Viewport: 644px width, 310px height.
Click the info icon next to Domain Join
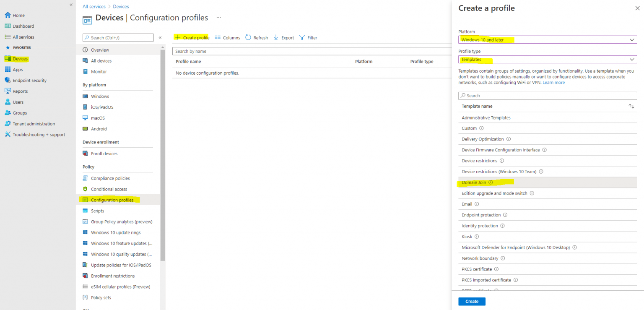point(490,182)
